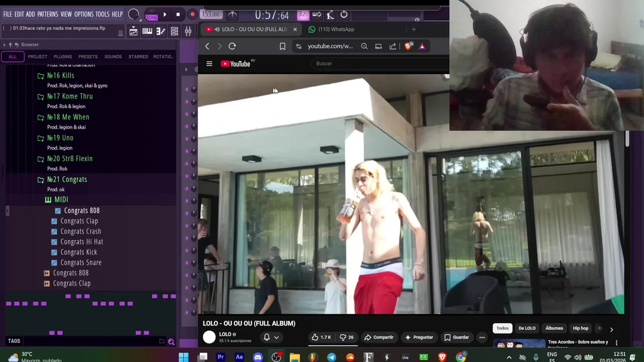The width and height of the screenshot is (644, 362).
Task: Like the video with 1.7 K likes
Action: [321, 337]
